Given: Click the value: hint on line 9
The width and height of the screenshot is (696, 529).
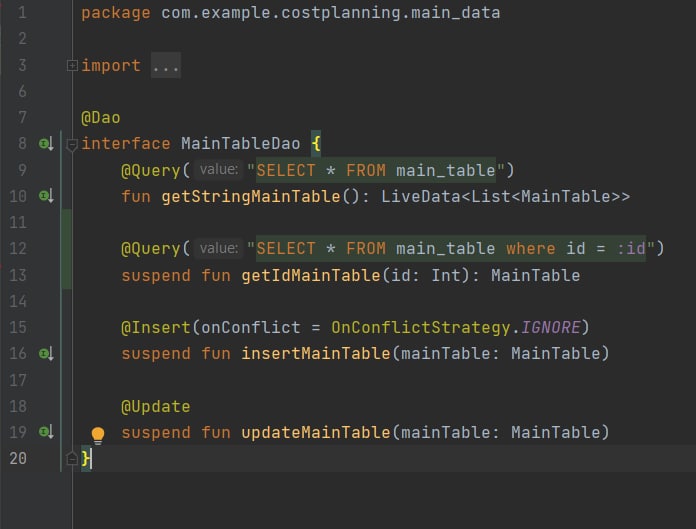Looking at the screenshot, I should pyautogui.click(x=219, y=170).
